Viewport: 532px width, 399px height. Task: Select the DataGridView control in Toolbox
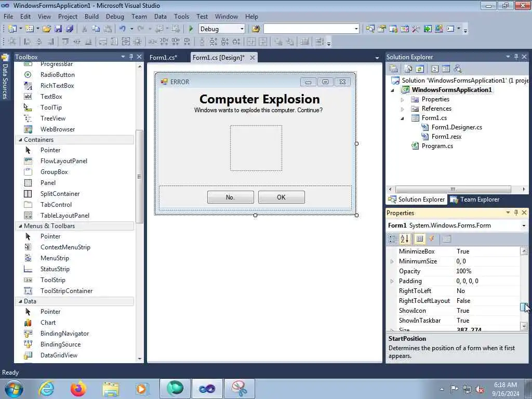tap(59, 355)
